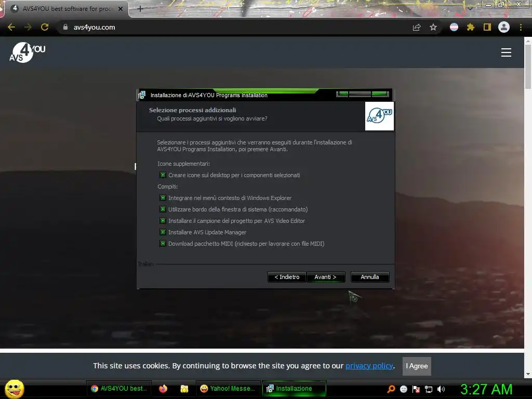Go back in browser
This screenshot has height=399, width=532.
11,27
